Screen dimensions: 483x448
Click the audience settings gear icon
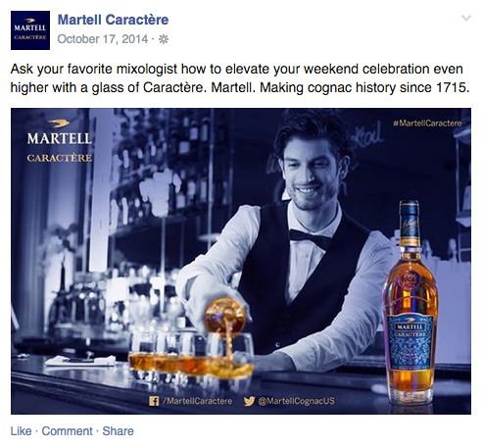click(x=163, y=39)
